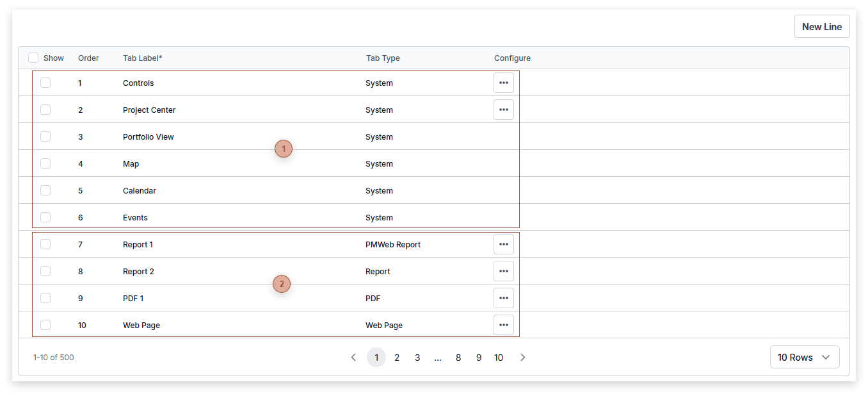
Task: Tick the Show checkbox for Events
Action: (x=45, y=217)
